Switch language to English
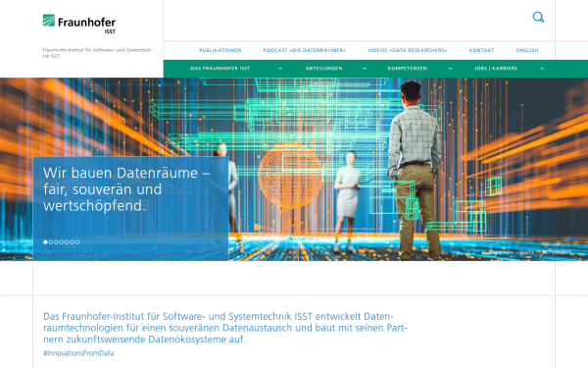Screen dimensions: 588x368 [527, 50]
